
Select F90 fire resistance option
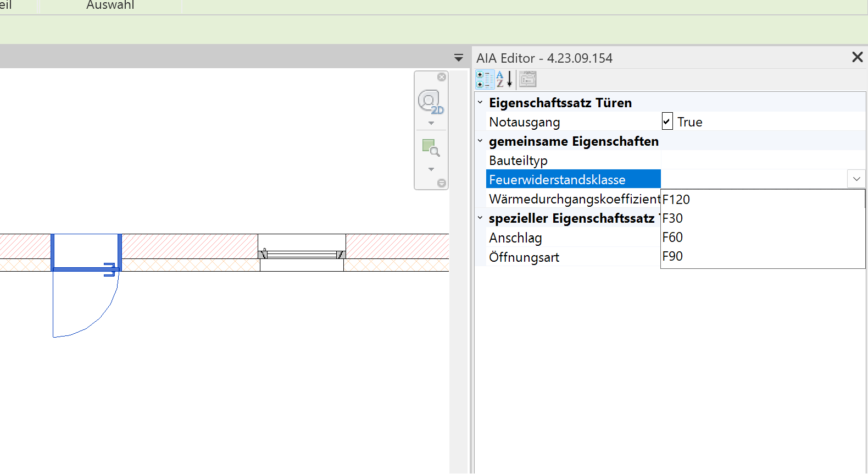tap(673, 256)
